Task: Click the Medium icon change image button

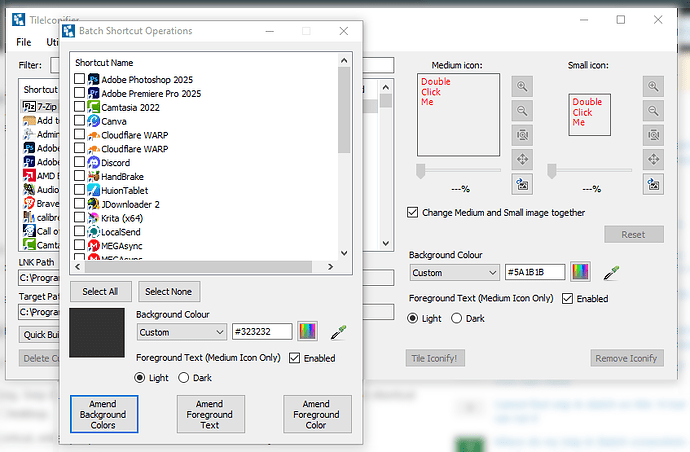Action: click(x=522, y=184)
